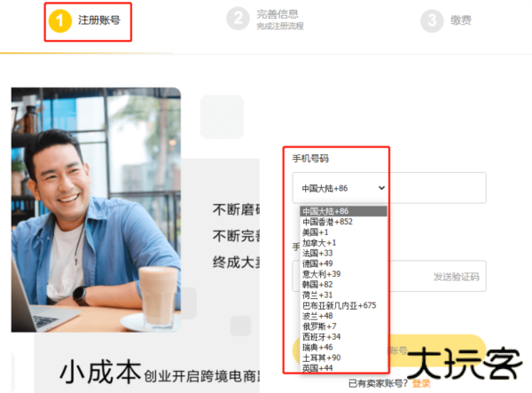This screenshot has width=532, height=393.
Task: Choose 加拿大+1 country code
Action: pyautogui.click(x=343, y=243)
